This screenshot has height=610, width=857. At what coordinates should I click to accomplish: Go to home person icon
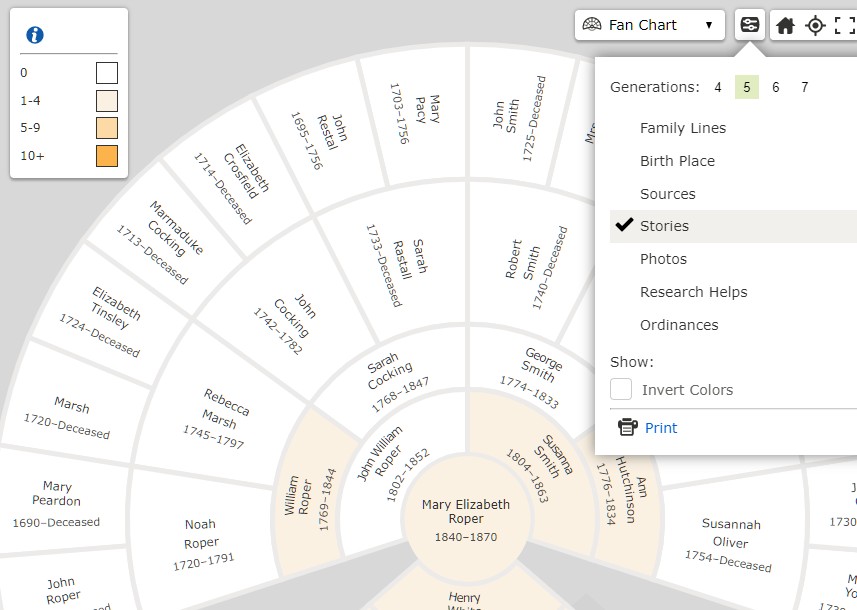tap(785, 25)
